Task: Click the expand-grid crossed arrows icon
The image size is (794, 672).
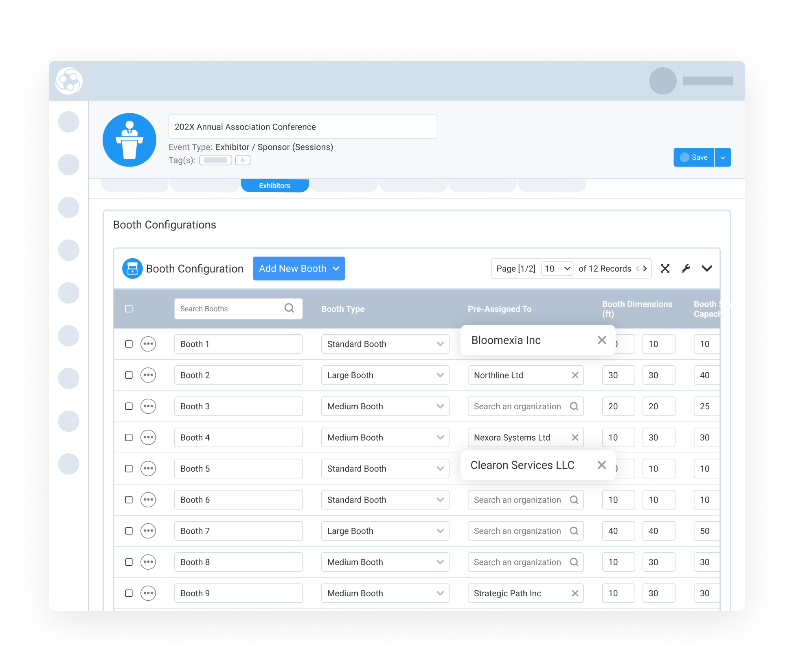Action: pos(665,268)
